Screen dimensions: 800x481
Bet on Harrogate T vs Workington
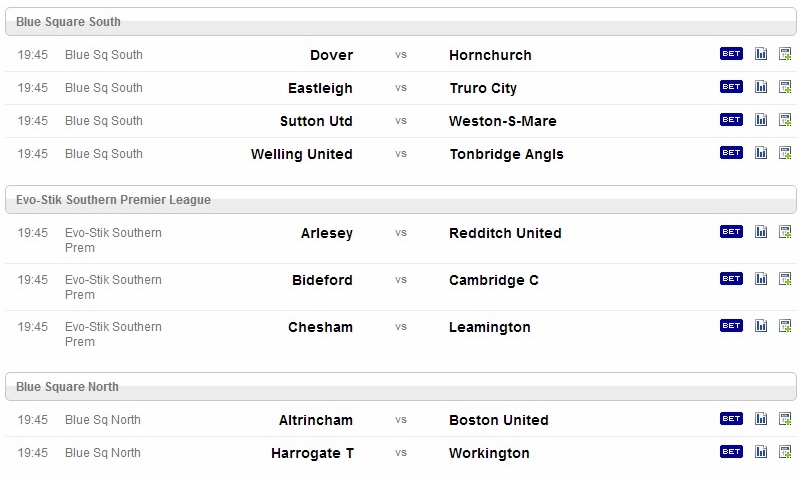coord(731,451)
